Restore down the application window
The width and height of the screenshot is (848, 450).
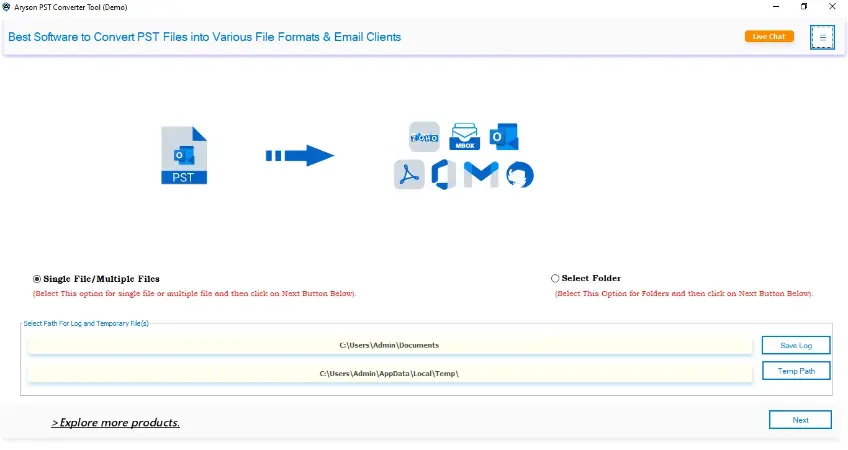click(x=804, y=6)
